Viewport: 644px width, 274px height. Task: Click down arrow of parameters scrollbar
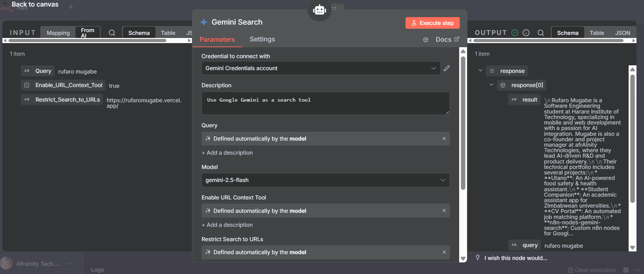point(463,259)
